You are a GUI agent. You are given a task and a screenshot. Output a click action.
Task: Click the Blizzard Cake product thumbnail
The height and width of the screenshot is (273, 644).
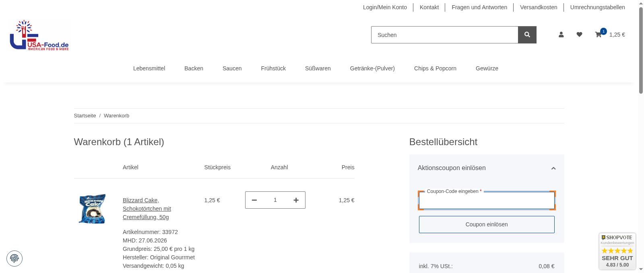[x=93, y=209]
